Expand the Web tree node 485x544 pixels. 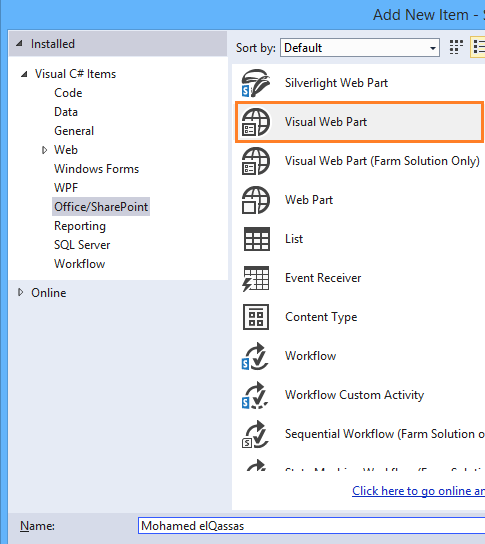[x=44, y=150]
